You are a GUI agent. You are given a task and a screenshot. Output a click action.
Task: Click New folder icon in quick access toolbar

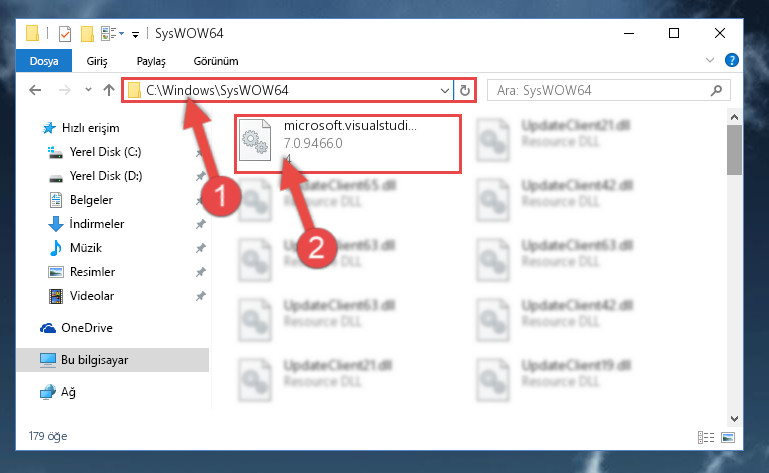point(87,33)
